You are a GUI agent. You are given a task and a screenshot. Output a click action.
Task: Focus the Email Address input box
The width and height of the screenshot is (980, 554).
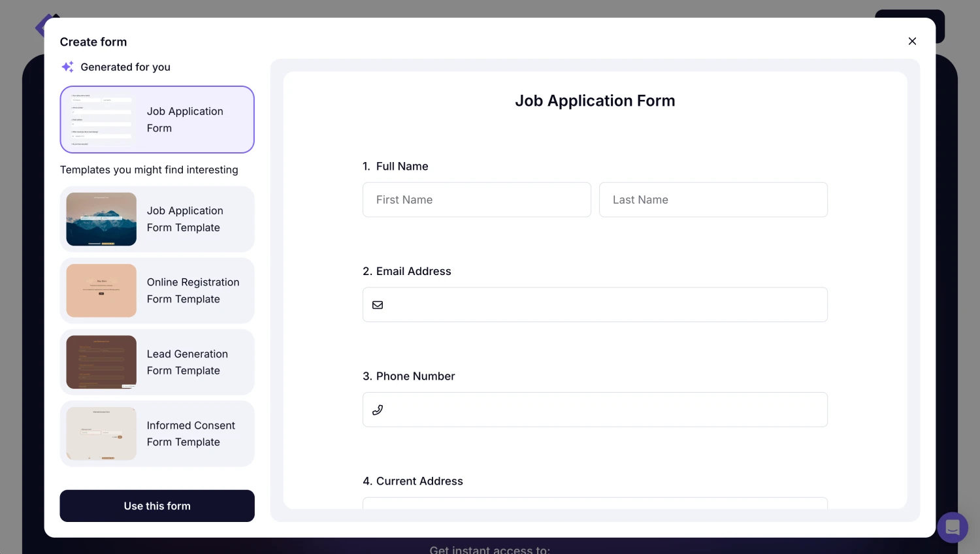pos(604,305)
